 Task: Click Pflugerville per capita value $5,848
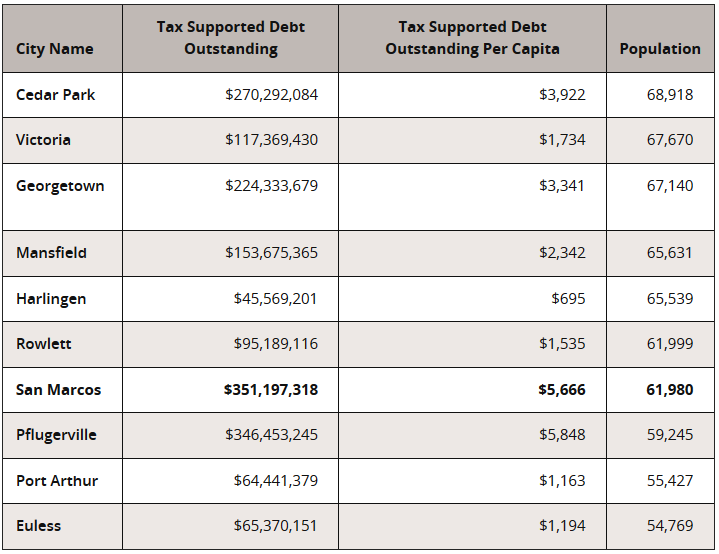pos(562,435)
